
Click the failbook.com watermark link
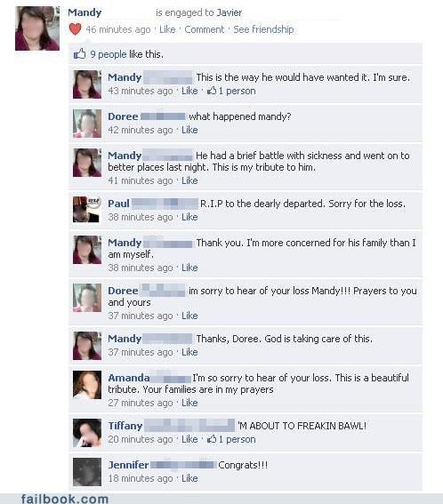[x=65, y=499]
